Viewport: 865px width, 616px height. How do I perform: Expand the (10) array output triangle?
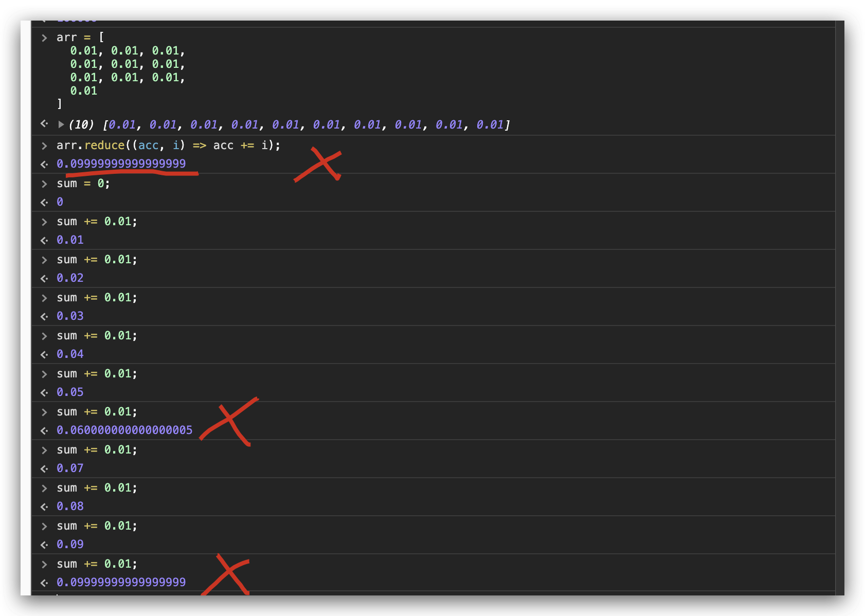pyautogui.click(x=61, y=124)
